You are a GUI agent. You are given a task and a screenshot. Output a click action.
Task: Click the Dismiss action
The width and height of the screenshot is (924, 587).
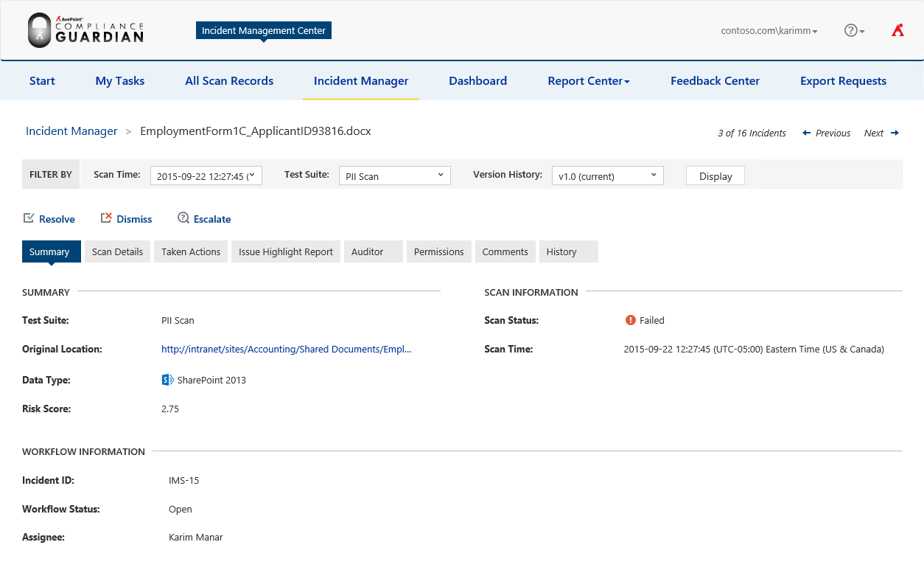click(127, 218)
